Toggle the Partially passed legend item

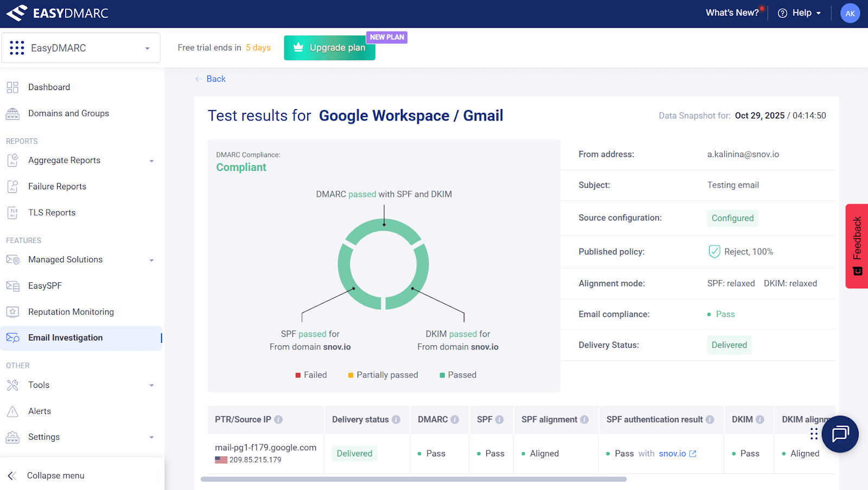click(x=383, y=375)
